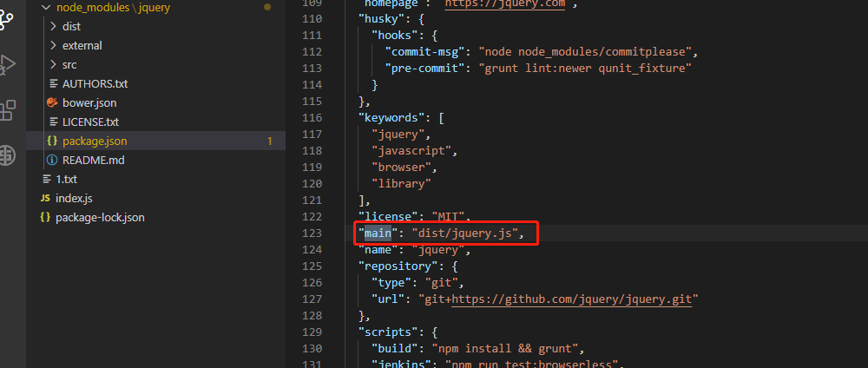Click the "repository" key

click(398, 266)
